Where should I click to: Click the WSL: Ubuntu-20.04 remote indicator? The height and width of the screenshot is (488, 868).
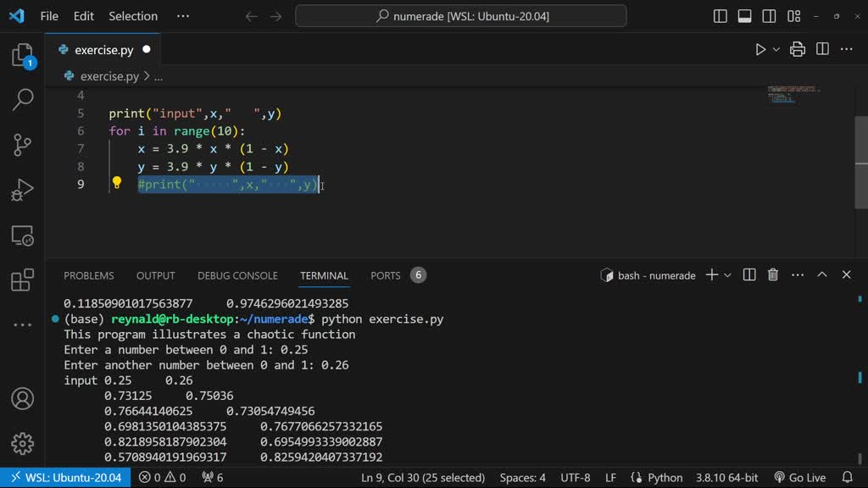(65, 477)
